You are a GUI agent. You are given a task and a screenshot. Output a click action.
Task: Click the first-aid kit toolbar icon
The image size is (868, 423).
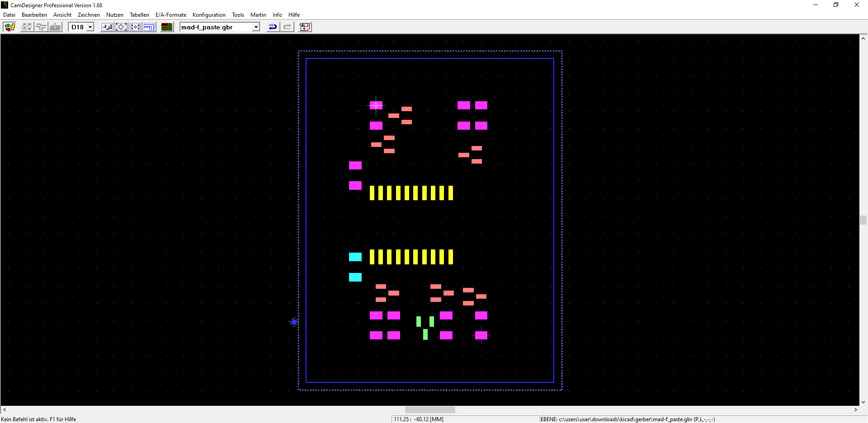[x=305, y=27]
